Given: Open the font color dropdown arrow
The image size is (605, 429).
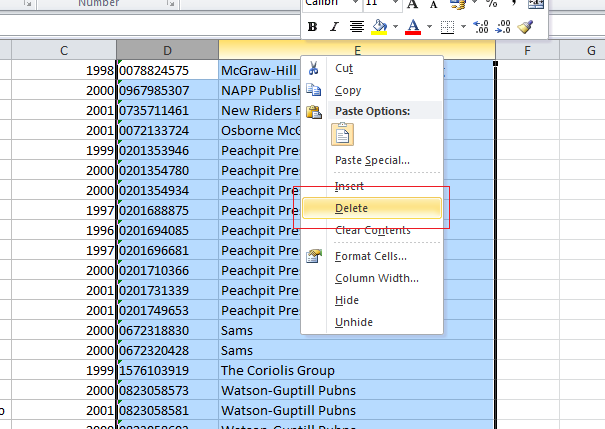Looking at the screenshot, I should pos(429,27).
